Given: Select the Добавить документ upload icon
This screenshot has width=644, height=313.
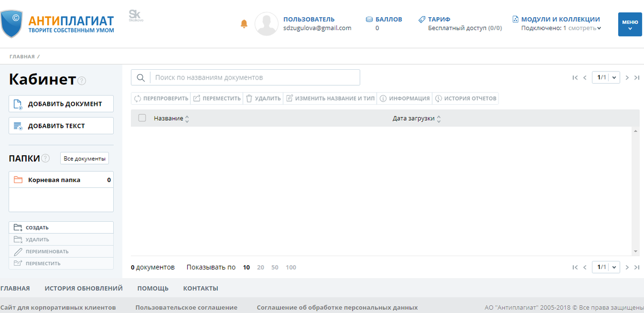Looking at the screenshot, I should point(18,103).
